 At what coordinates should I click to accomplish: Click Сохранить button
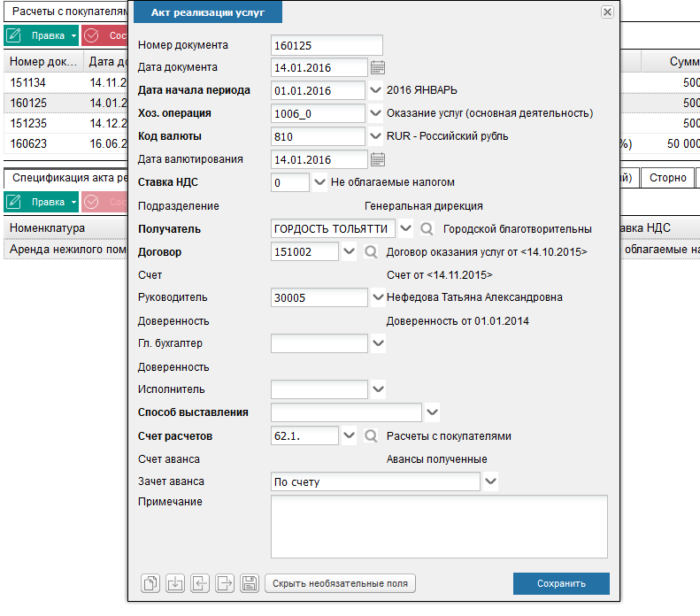tap(561, 583)
